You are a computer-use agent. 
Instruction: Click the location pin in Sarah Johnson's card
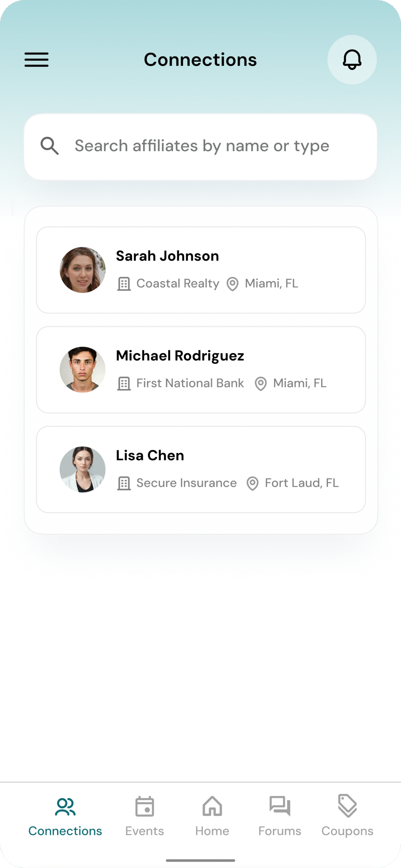pos(233,284)
